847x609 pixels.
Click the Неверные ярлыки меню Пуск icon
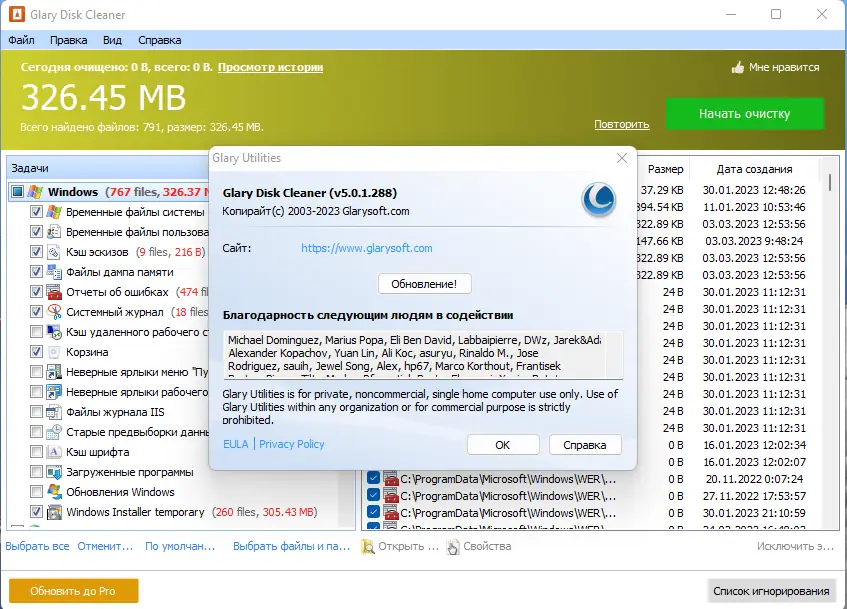[x=54, y=372]
